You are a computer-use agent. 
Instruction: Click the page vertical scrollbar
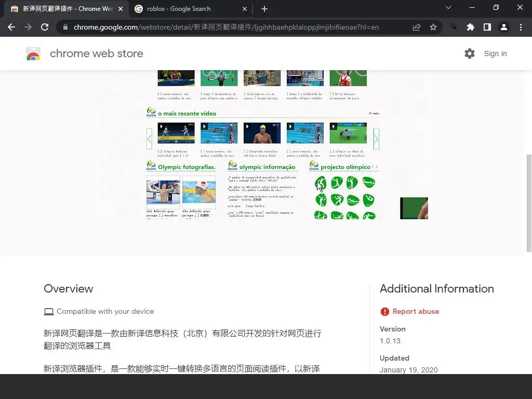529,203
